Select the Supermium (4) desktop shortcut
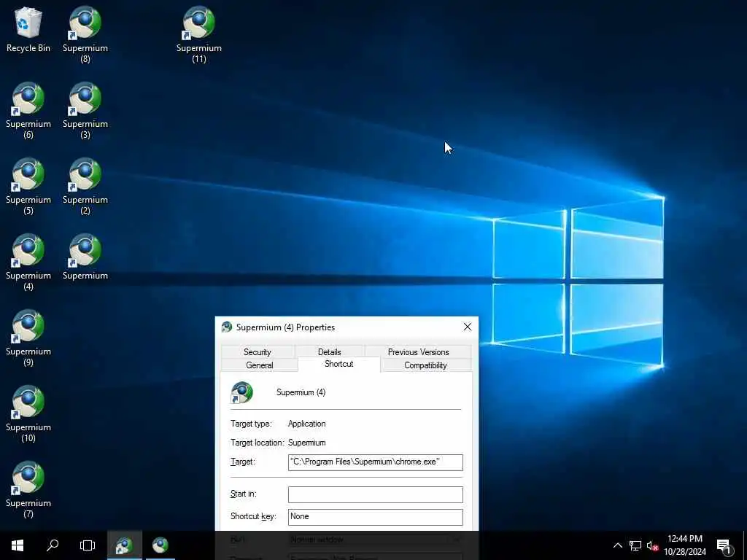The height and width of the screenshot is (560, 747). (28, 262)
